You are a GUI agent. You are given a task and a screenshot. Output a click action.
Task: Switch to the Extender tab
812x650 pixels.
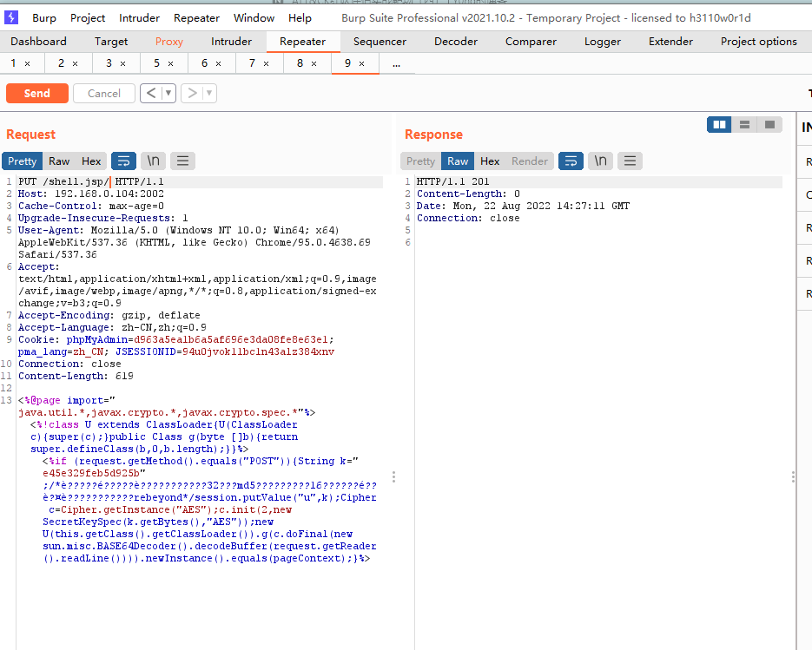pyautogui.click(x=670, y=42)
